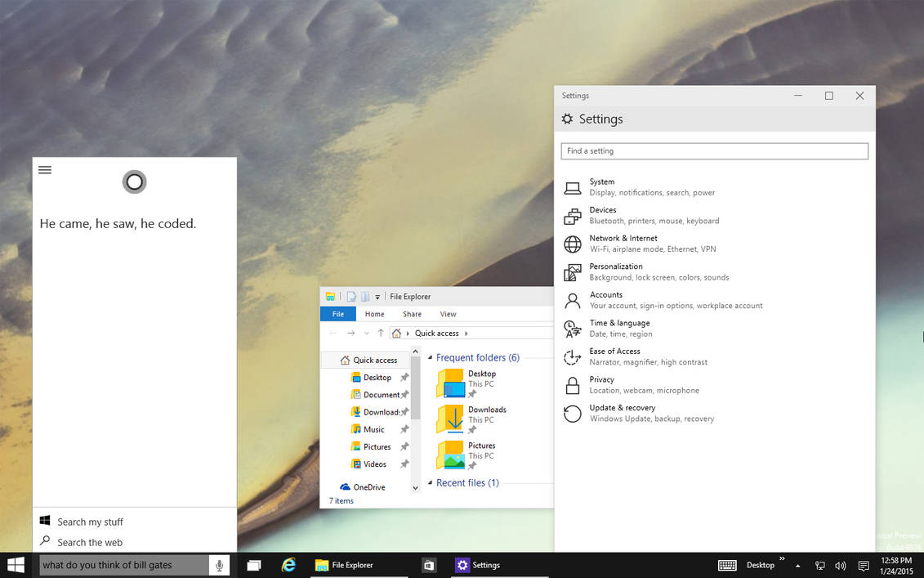Open the File tab in File Explorer

(337, 314)
